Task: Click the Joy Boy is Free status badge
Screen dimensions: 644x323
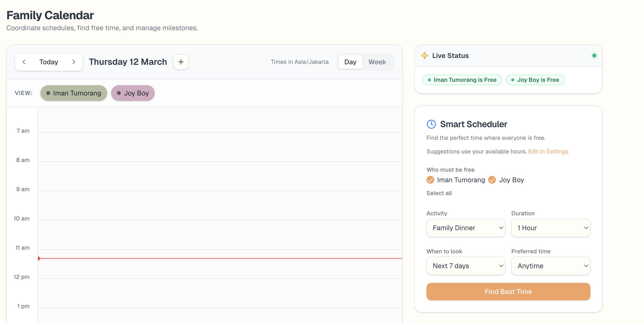Action: click(x=535, y=80)
